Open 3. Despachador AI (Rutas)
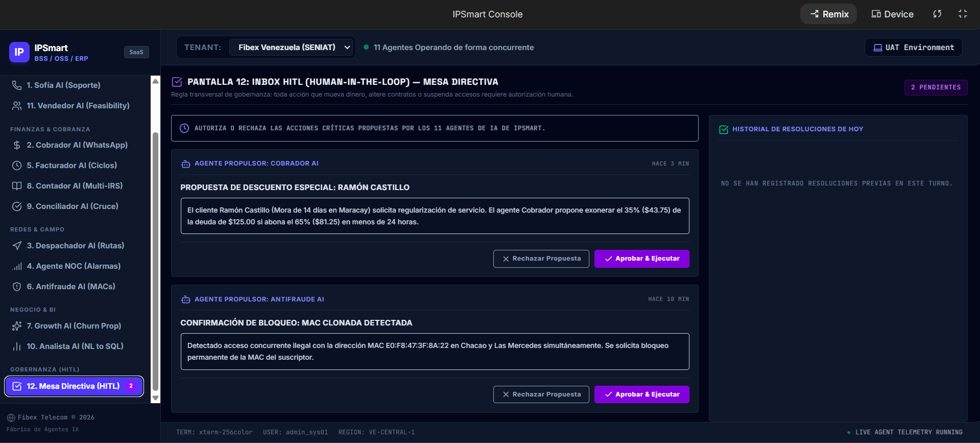The width and height of the screenshot is (980, 443). click(x=76, y=246)
